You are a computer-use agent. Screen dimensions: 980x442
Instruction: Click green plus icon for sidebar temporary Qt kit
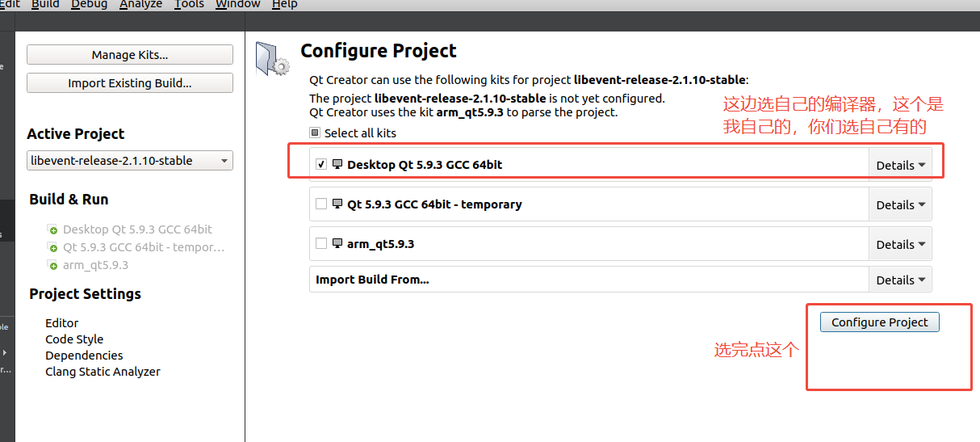[x=53, y=248]
